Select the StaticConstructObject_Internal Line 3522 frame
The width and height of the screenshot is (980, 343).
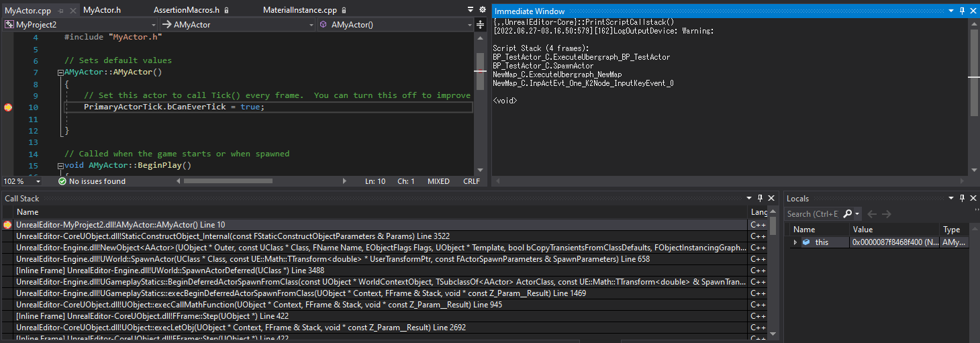(x=381, y=236)
